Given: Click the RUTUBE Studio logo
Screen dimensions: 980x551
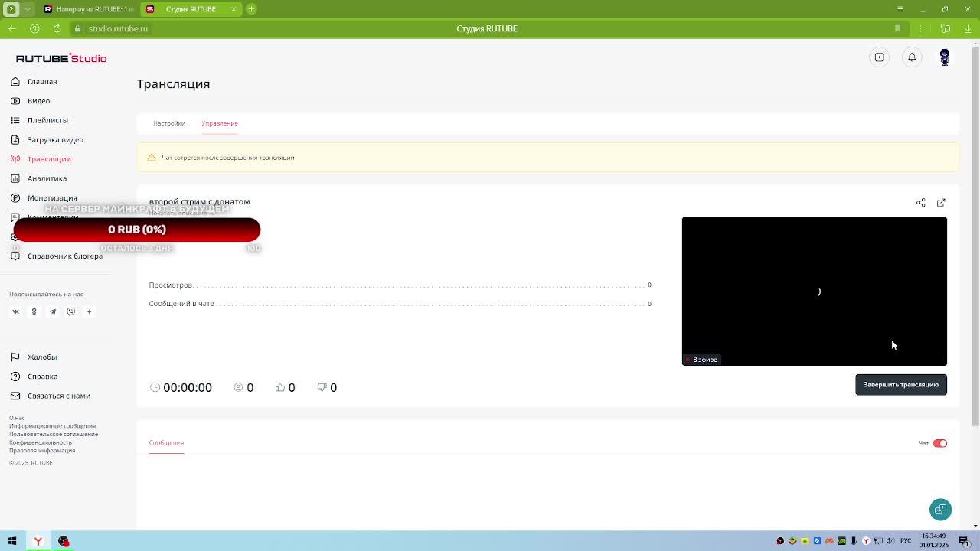Looking at the screenshot, I should point(61,58).
